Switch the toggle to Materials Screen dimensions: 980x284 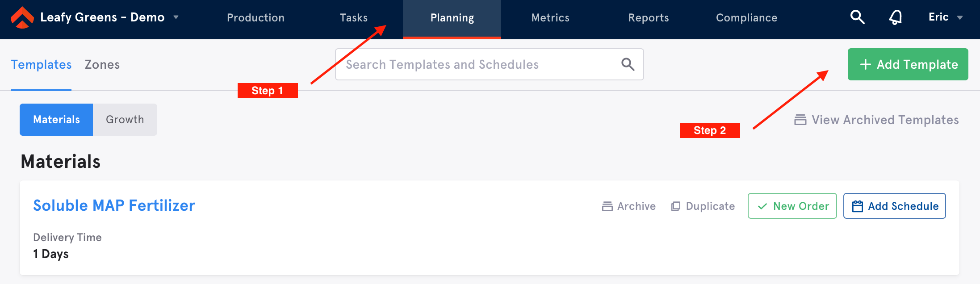pyautogui.click(x=56, y=120)
